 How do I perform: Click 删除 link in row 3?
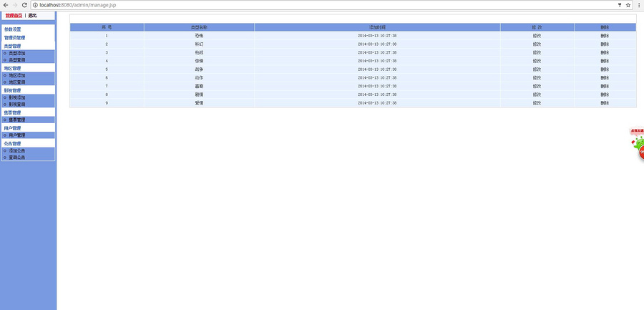[x=605, y=53]
